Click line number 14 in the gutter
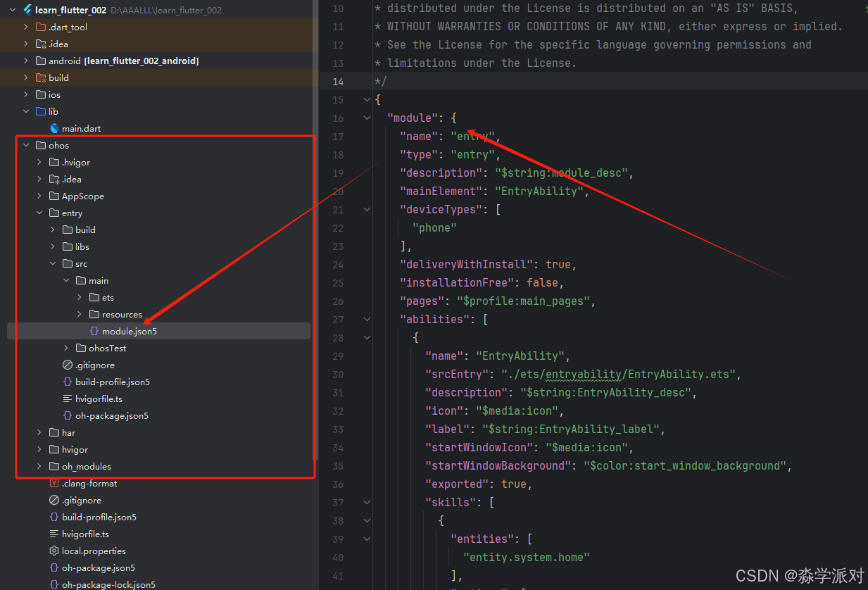Screen dimensions: 868x590 pyautogui.click(x=338, y=82)
